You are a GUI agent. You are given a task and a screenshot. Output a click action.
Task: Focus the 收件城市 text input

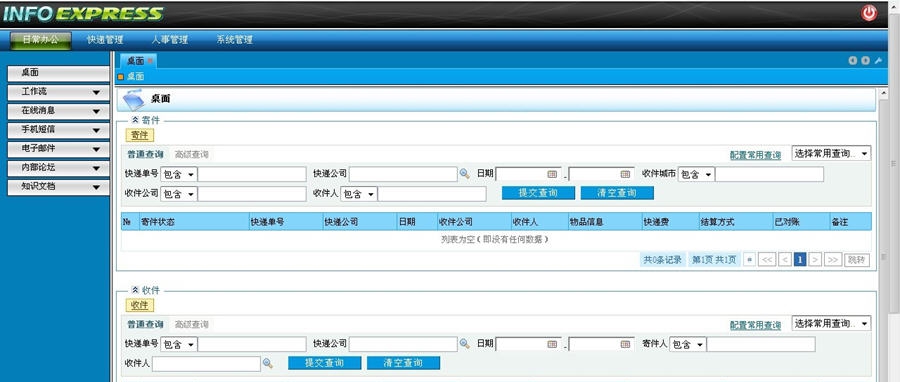click(769, 174)
